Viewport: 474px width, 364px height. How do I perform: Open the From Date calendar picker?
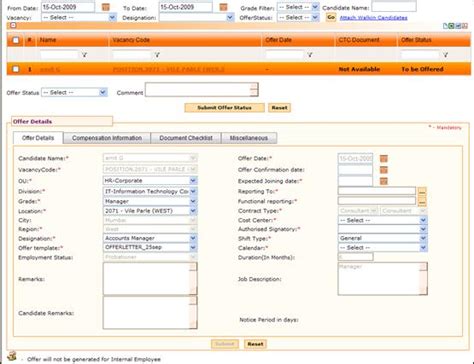tap(105, 7)
